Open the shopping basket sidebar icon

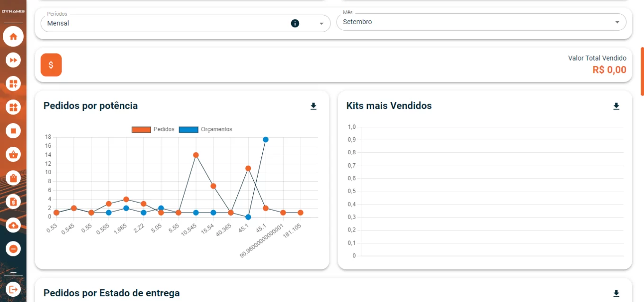tap(13, 154)
